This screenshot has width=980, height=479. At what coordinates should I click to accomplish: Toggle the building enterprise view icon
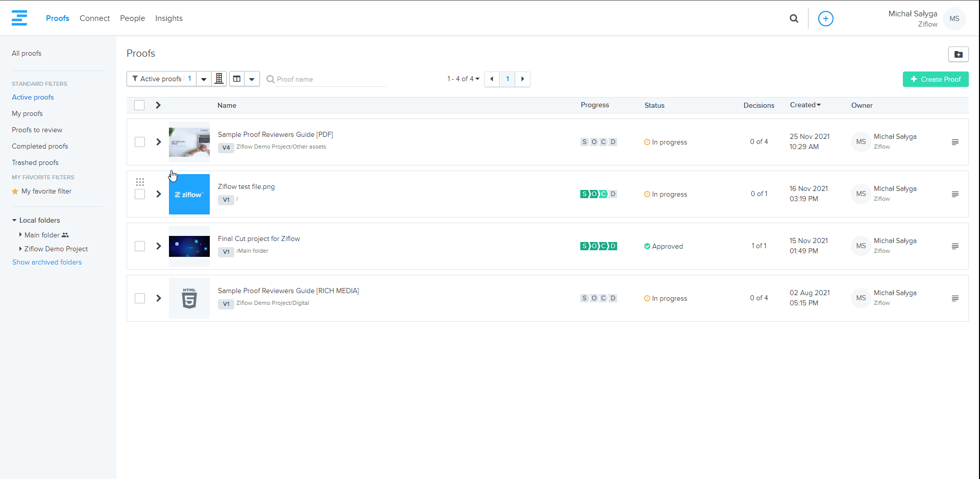tap(219, 79)
